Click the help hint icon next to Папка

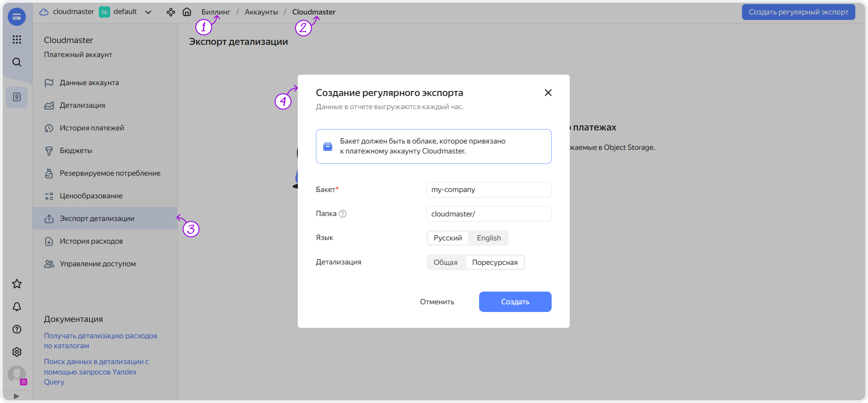pos(343,214)
